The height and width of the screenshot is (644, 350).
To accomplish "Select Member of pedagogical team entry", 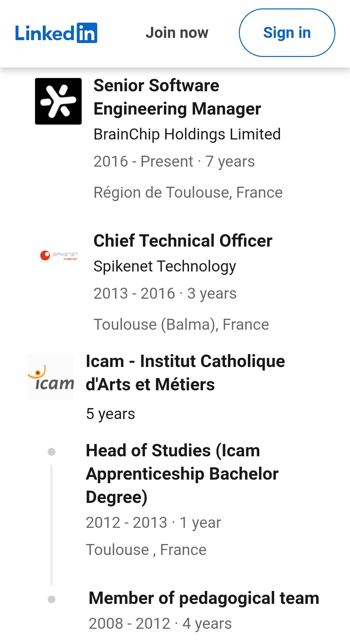I will (204, 598).
